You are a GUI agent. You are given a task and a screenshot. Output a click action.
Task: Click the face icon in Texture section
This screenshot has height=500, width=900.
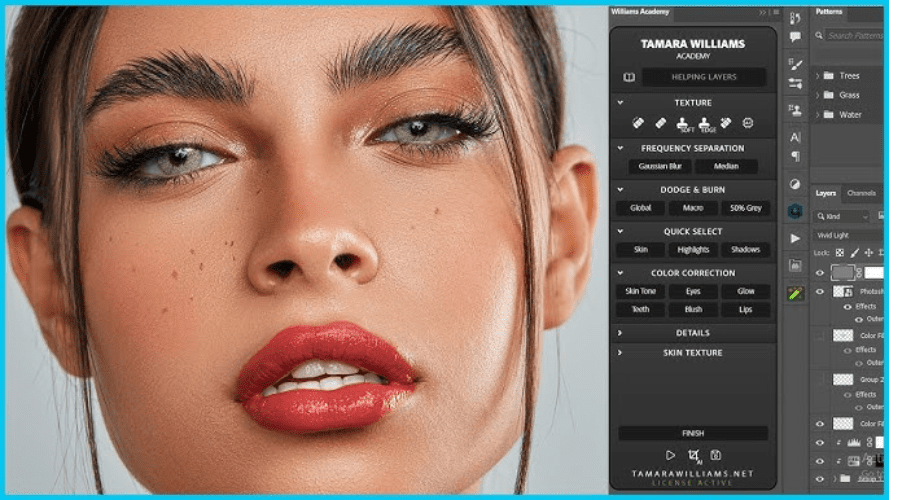[748, 123]
